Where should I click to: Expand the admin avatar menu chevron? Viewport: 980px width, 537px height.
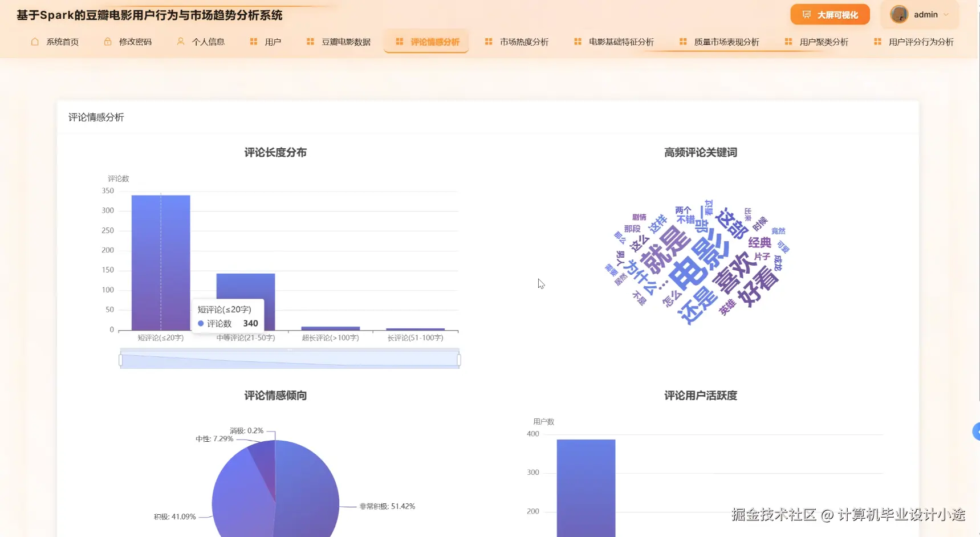[946, 15]
